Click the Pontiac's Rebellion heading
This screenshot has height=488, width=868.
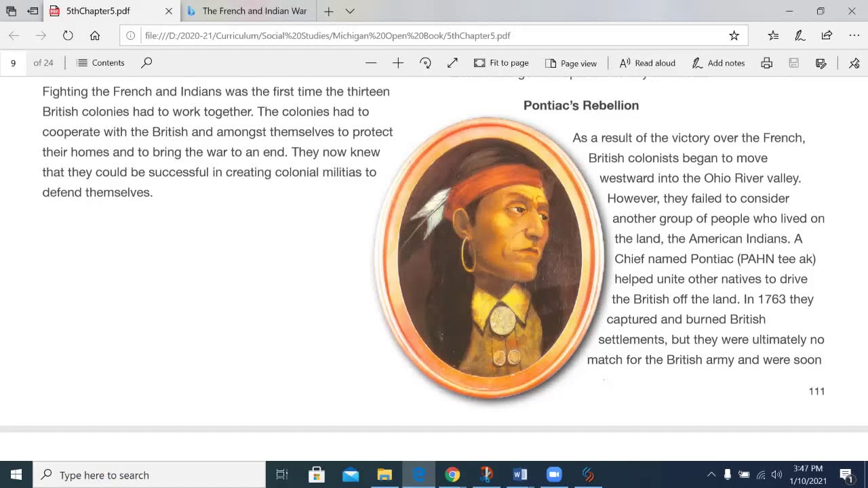tap(581, 105)
